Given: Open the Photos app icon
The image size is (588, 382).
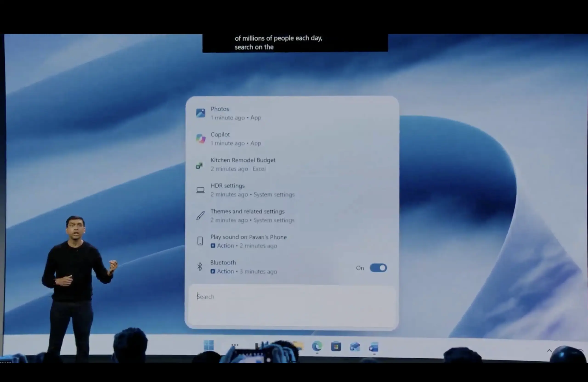Looking at the screenshot, I should (x=201, y=113).
